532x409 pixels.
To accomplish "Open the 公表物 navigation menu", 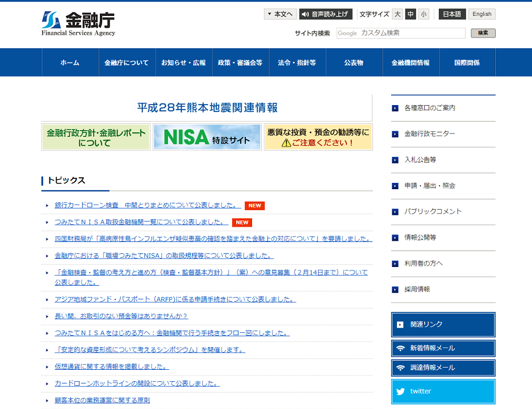I will [354, 62].
